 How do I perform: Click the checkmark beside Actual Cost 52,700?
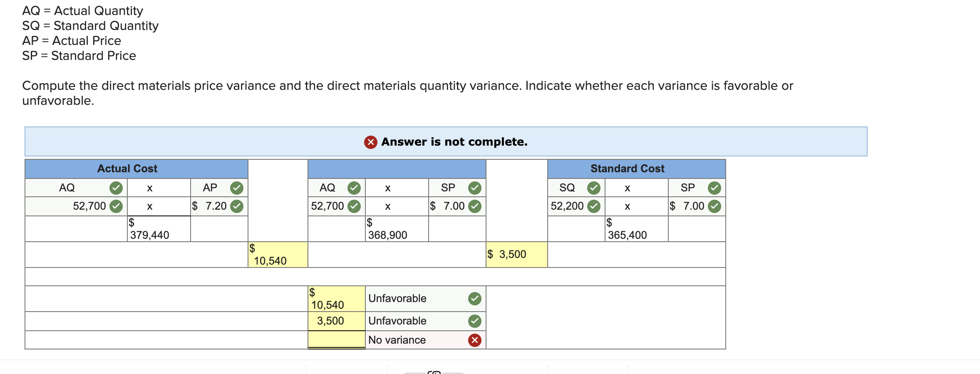coord(116,206)
